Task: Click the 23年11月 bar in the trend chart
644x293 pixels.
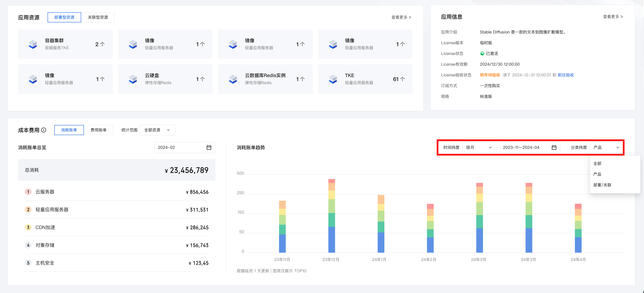Action: (282, 227)
